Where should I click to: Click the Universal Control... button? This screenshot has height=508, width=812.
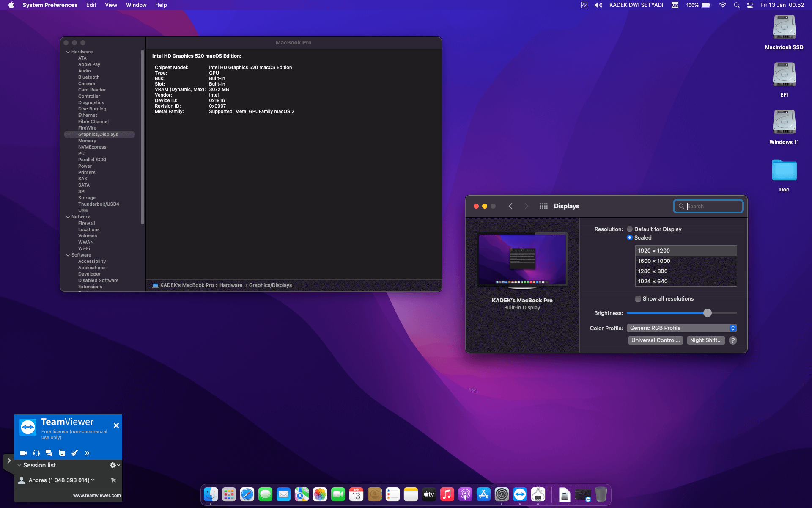[655, 340]
